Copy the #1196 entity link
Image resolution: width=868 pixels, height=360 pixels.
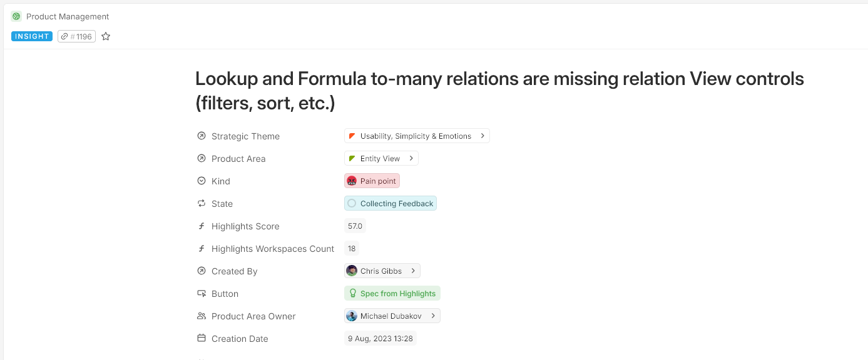77,36
